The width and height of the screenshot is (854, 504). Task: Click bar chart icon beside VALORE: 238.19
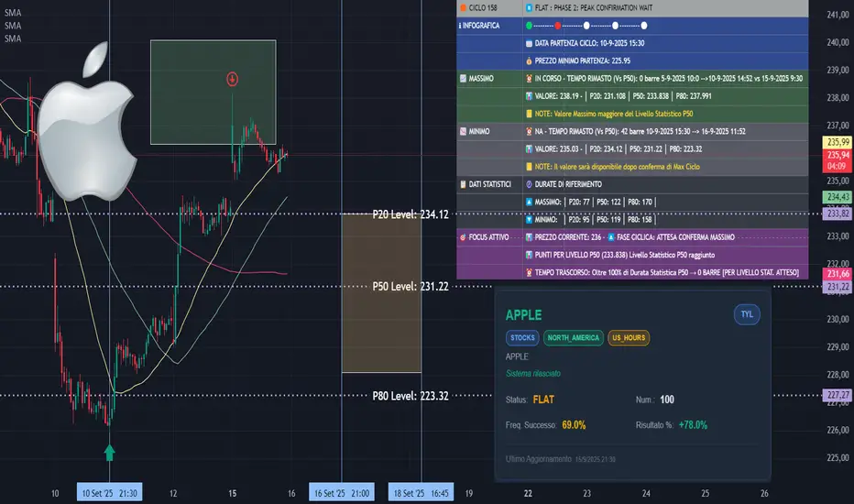[x=529, y=96]
